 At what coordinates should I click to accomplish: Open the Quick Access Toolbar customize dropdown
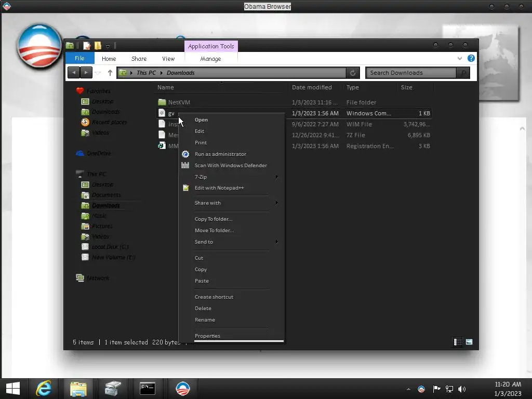pos(108,46)
